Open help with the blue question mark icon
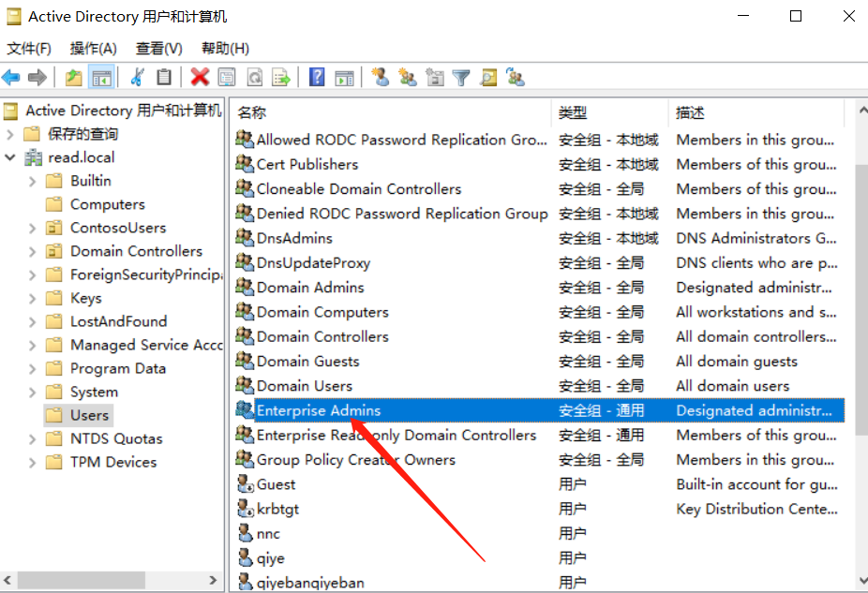 tap(317, 78)
